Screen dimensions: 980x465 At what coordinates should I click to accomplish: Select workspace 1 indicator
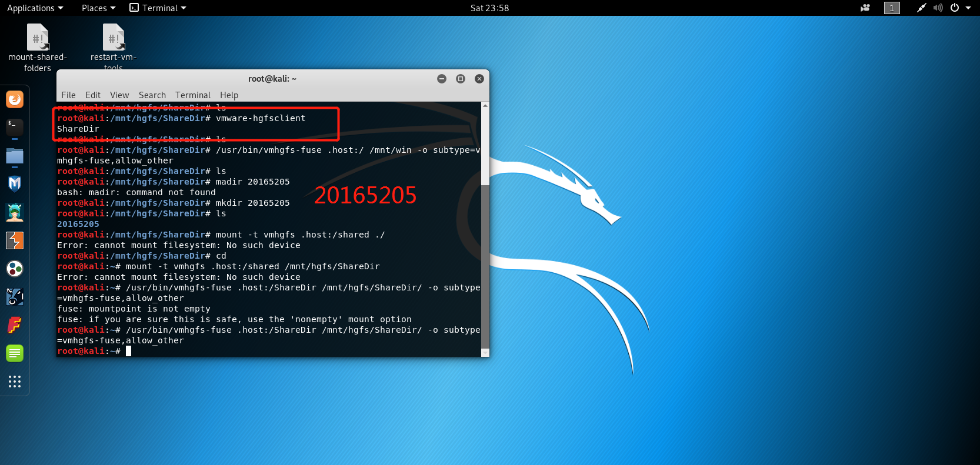pyautogui.click(x=892, y=8)
